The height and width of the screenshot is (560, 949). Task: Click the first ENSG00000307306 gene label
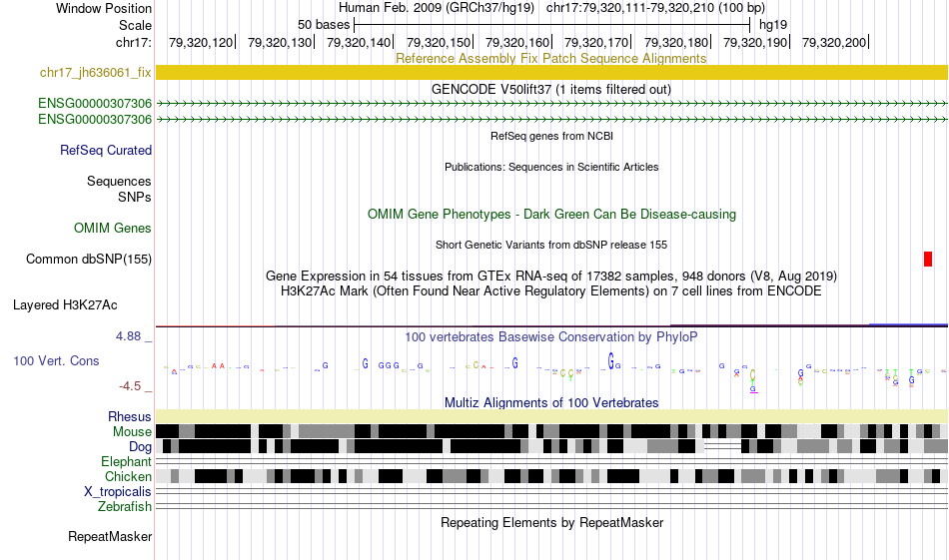(95, 104)
